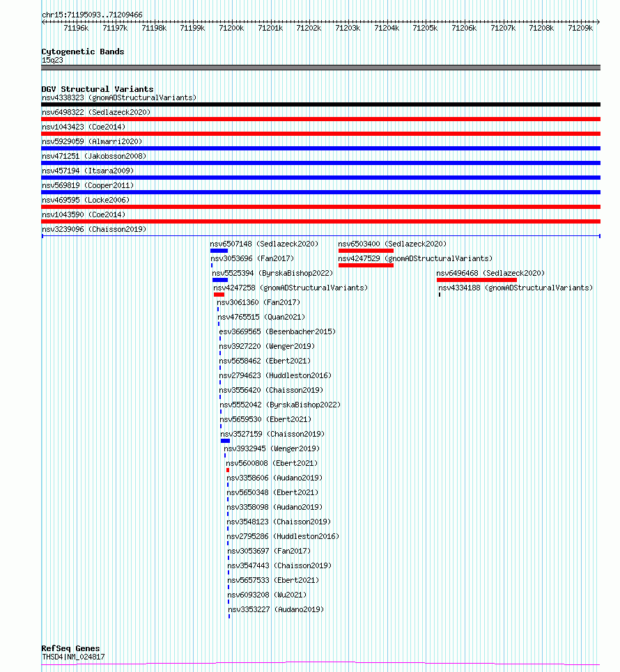Click ruler position 71196k
The image size is (620, 672).
coord(76,28)
